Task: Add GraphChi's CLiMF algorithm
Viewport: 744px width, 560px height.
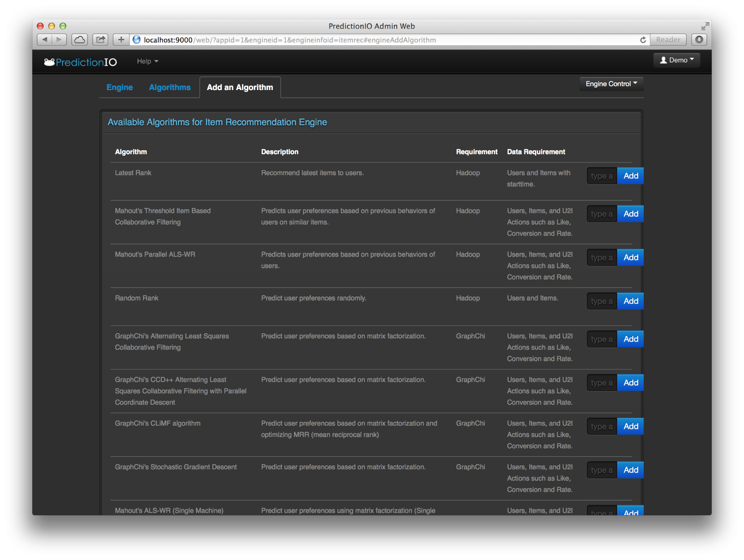Action: point(630,426)
